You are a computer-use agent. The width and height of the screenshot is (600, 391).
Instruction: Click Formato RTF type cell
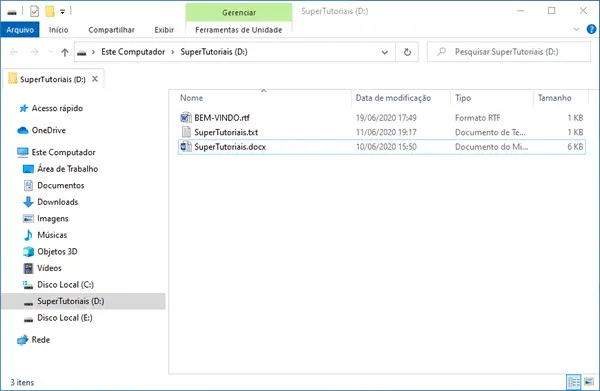coord(478,118)
